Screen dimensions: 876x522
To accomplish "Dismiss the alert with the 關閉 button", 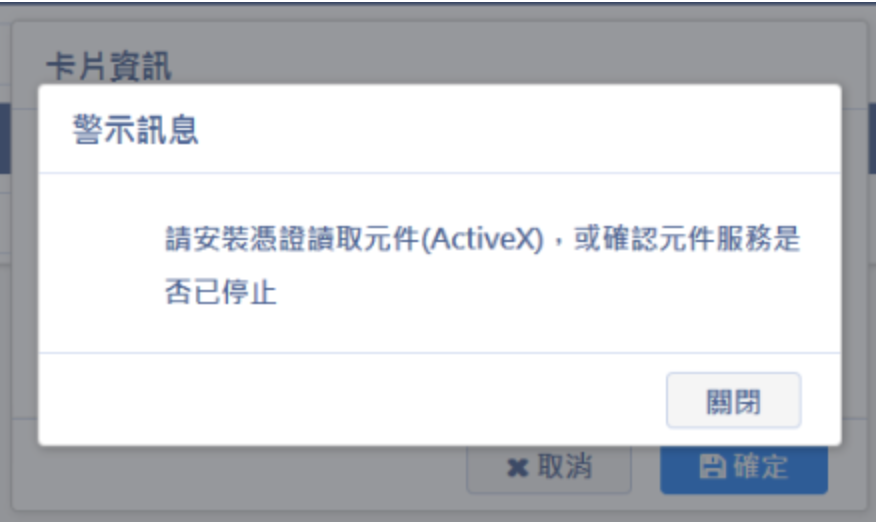I will click(734, 400).
